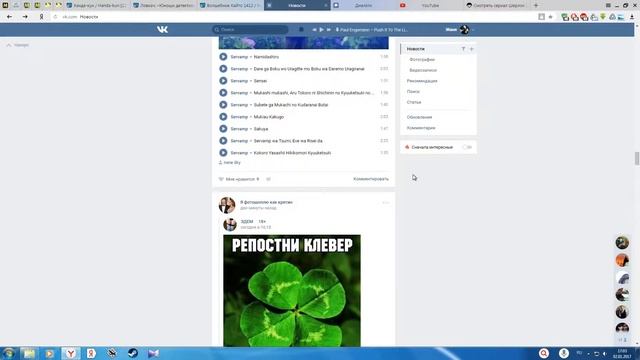Go back using the browser back arrow

9,17
